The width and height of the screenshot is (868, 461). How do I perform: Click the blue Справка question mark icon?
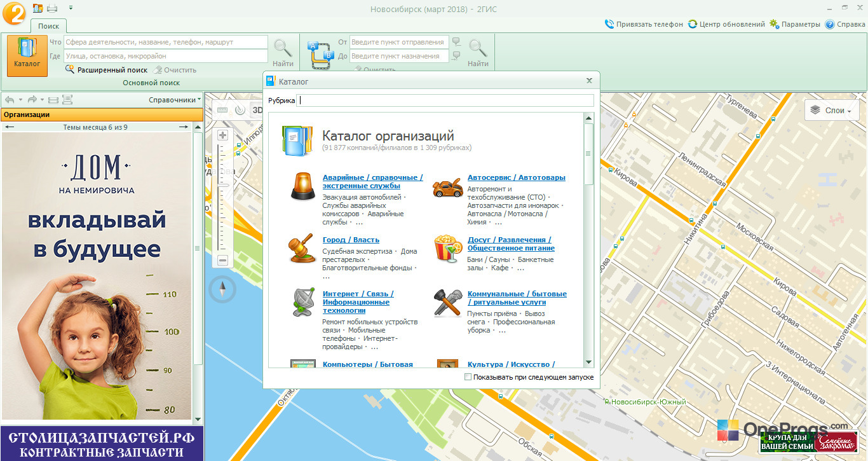[x=830, y=24]
